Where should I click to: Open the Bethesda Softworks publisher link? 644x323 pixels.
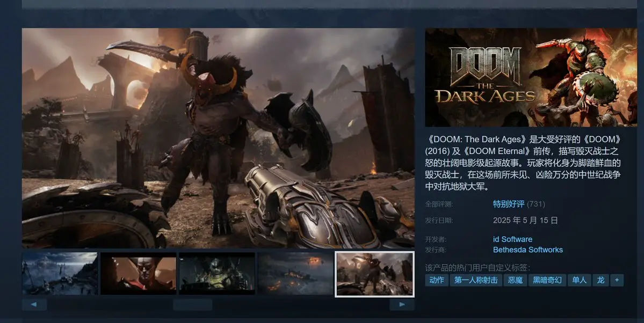[x=528, y=249]
